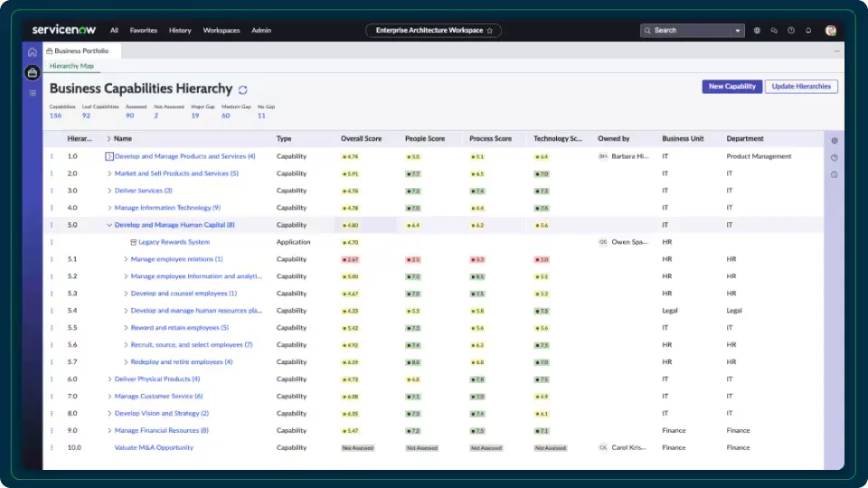Open the list sidebar icon
This screenshot has width=868, height=488.
[x=33, y=93]
